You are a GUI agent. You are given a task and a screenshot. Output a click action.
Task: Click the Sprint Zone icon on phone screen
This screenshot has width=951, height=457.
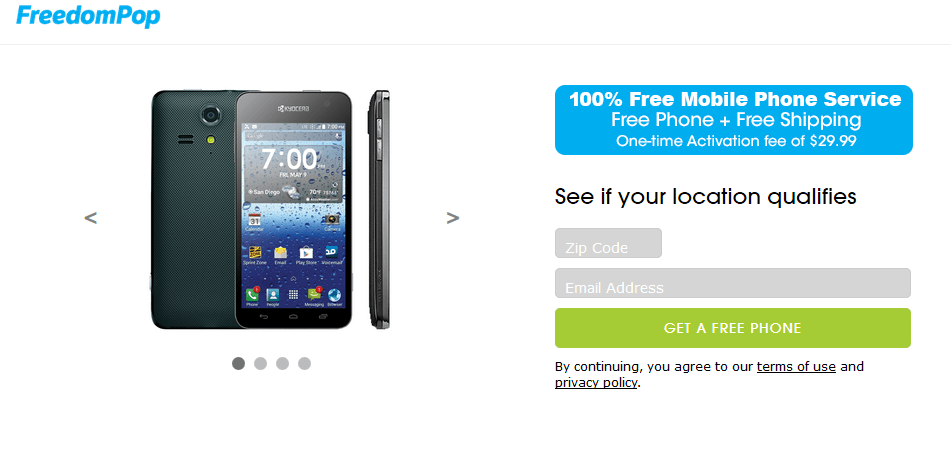click(255, 253)
